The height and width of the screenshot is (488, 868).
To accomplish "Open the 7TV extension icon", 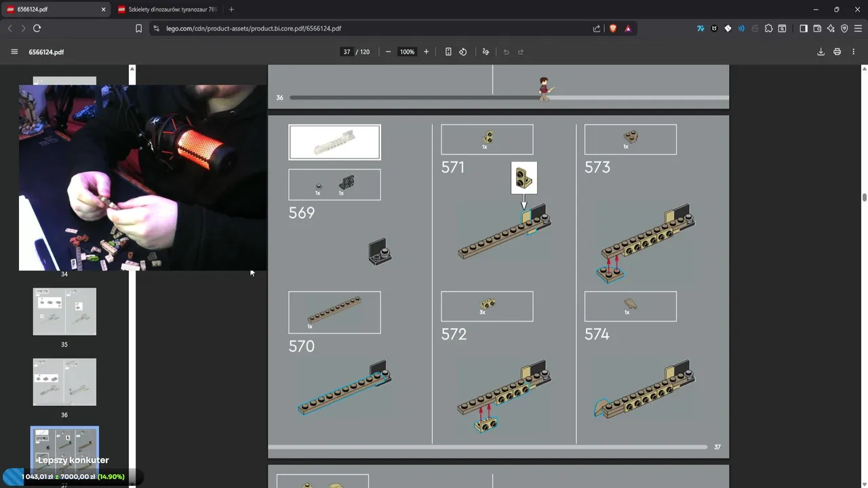I will point(701,28).
